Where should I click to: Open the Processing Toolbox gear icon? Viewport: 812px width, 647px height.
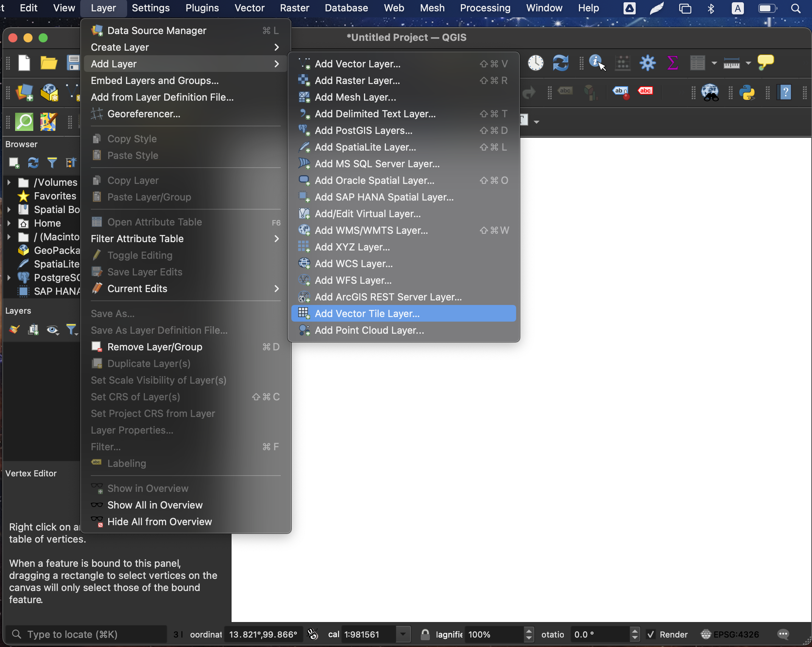[x=647, y=63]
